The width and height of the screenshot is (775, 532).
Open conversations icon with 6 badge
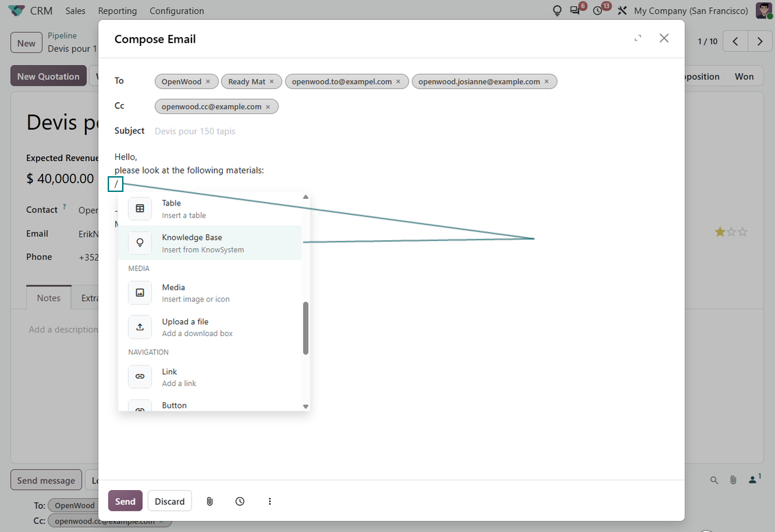(x=575, y=10)
